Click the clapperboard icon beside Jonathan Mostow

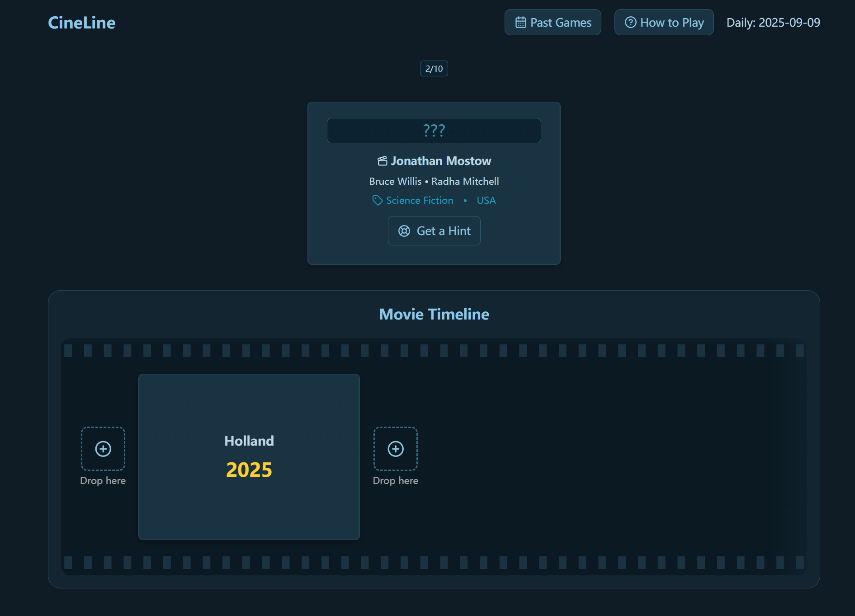pyautogui.click(x=383, y=161)
